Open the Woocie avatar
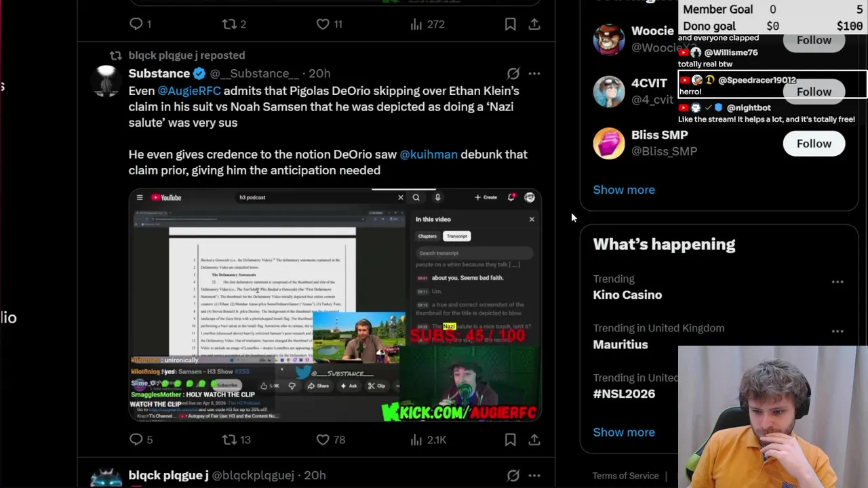 click(x=609, y=39)
